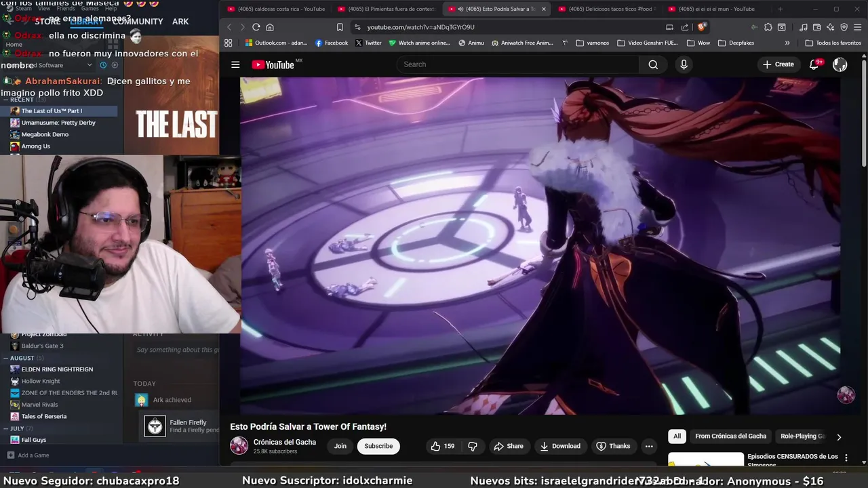The width and height of the screenshot is (868, 488).
Task: Select Hollow Knight in Steam library
Action: (41, 381)
